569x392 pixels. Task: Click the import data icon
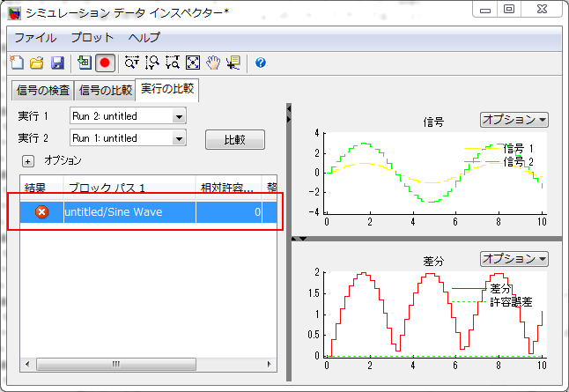pyautogui.click(x=85, y=63)
